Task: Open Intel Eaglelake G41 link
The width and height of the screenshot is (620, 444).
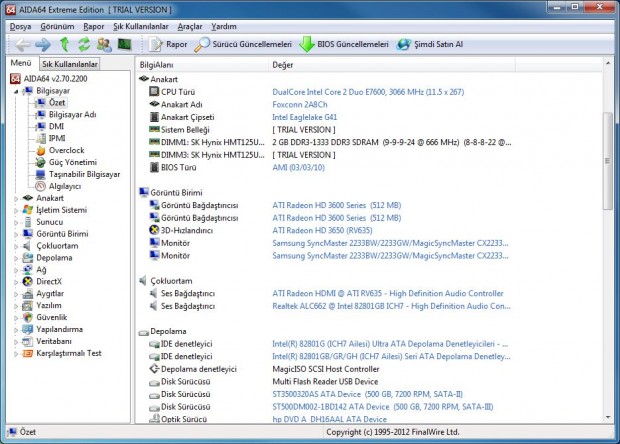Action: (x=304, y=117)
